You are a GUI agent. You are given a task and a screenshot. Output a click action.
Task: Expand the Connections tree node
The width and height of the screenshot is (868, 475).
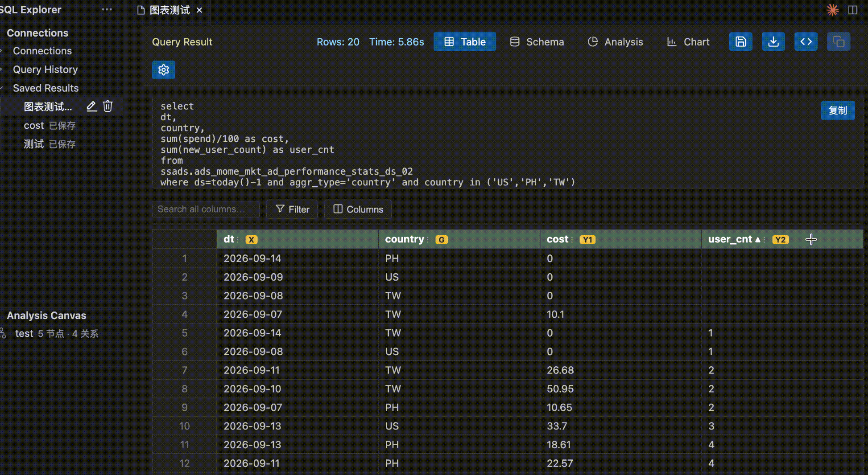click(2, 51)
